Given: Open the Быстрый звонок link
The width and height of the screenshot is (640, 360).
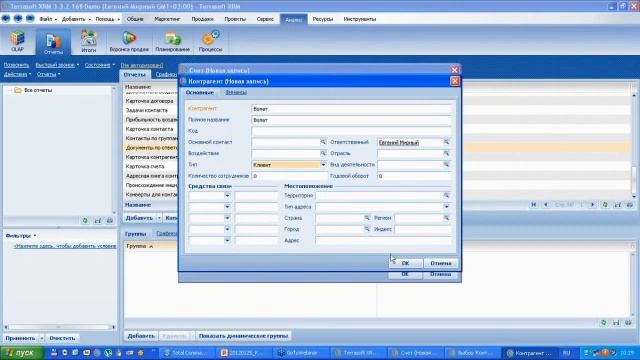Looking at the screenshot, I should coord(57,65).
